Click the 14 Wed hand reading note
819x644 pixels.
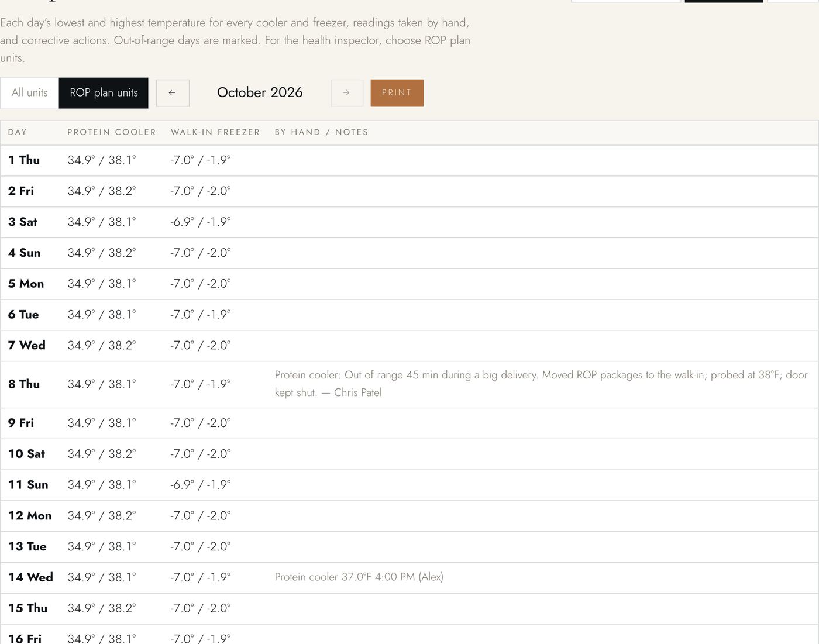359,577
